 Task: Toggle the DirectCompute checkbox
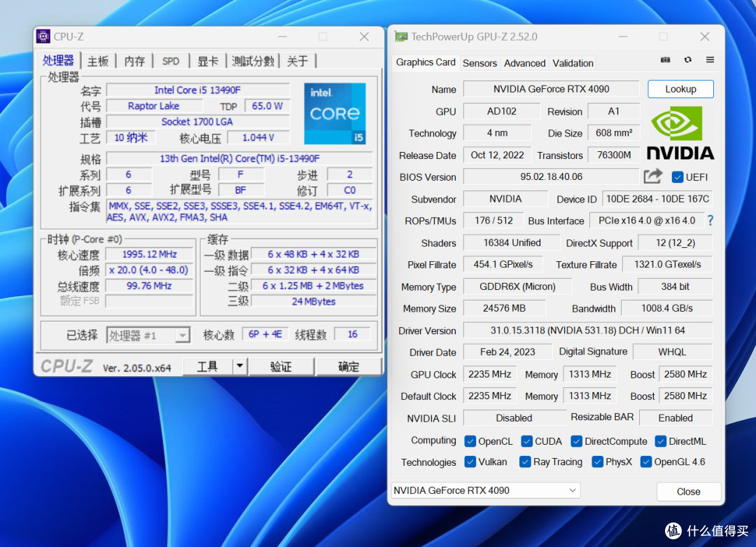pyautogui.click(x=576, y=441)
